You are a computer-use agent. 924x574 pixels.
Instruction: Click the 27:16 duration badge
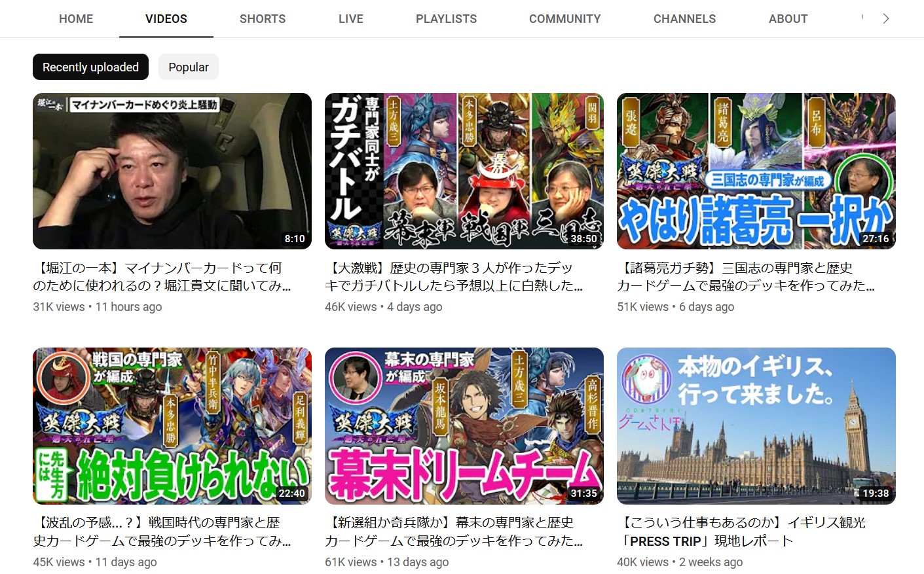point(876,239)
